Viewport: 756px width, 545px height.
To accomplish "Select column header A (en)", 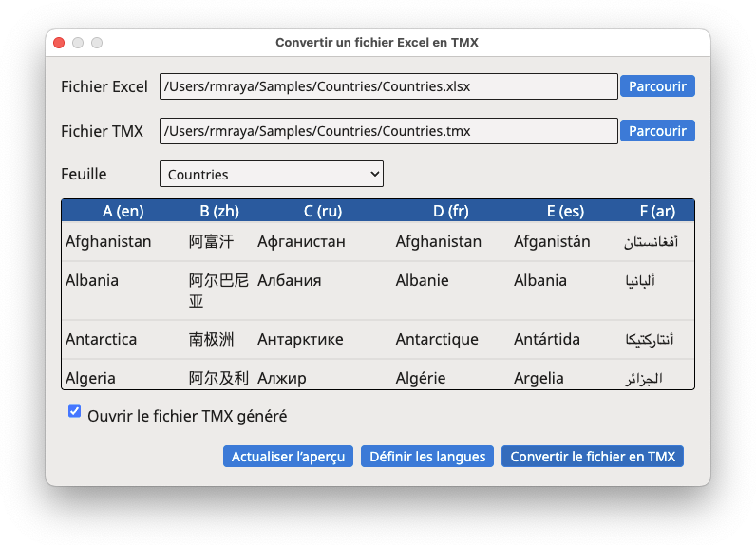I will (x=123, y=211).
